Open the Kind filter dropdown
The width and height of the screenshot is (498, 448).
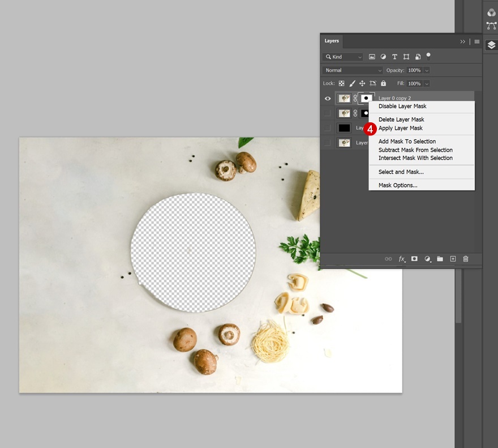pos(343,57)
